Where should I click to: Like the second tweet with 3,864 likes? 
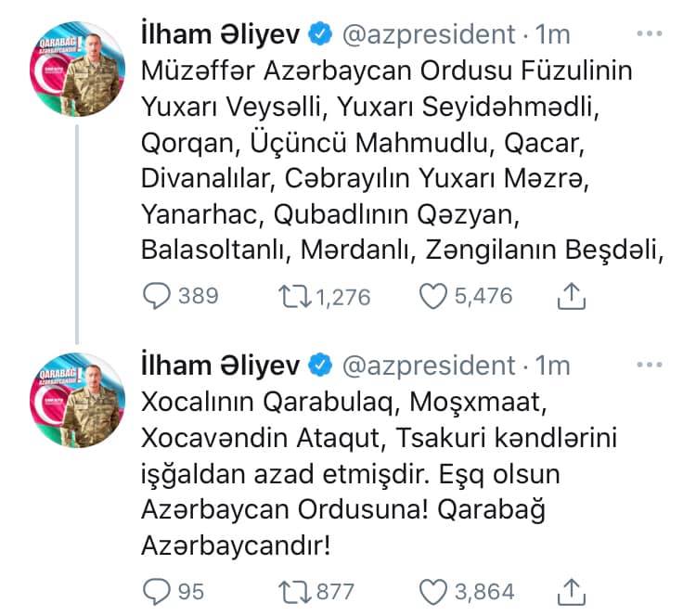coord(432,589)
